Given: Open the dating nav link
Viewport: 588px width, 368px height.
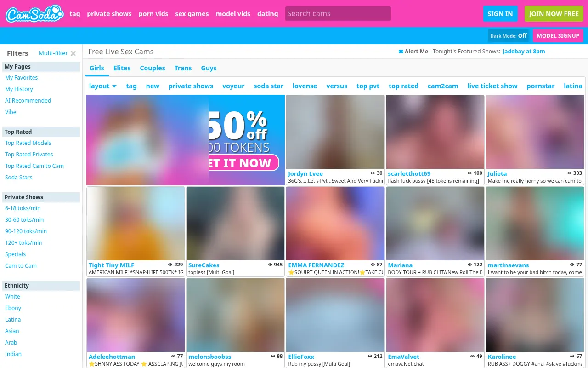Looking at the screenshot, I should (x=268, y=14).
